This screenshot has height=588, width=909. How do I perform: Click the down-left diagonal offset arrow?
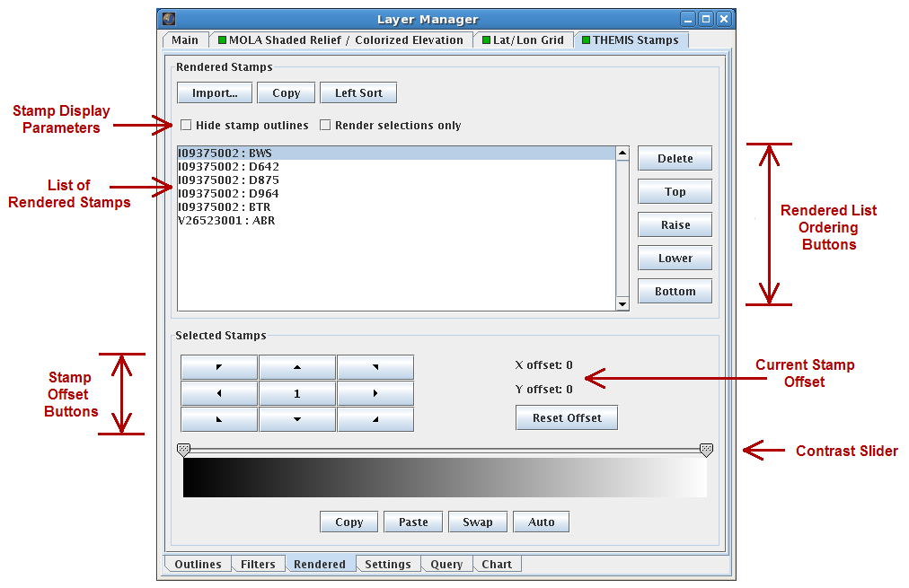point(218,418)
